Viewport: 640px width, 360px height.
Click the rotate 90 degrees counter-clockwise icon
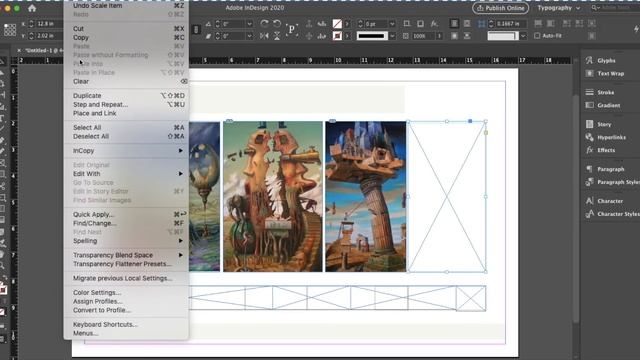pyautogui.click(x=277, y=24)
